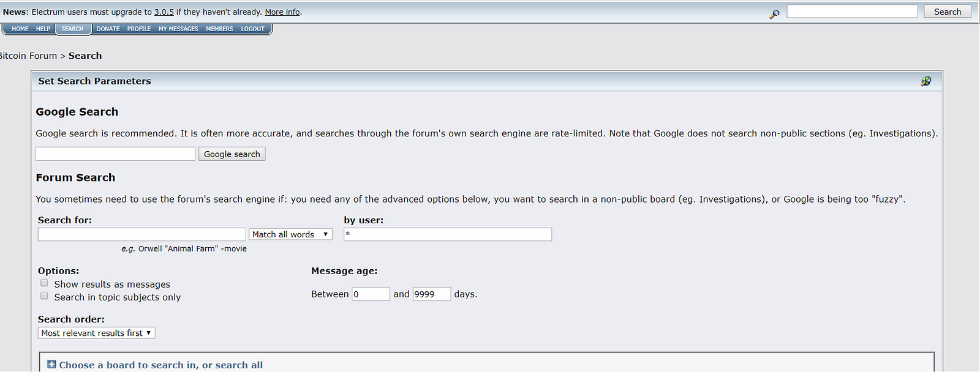Check Search in topic subjects only
Viewport: 980px width, 372px height.
tap(44, 296)
